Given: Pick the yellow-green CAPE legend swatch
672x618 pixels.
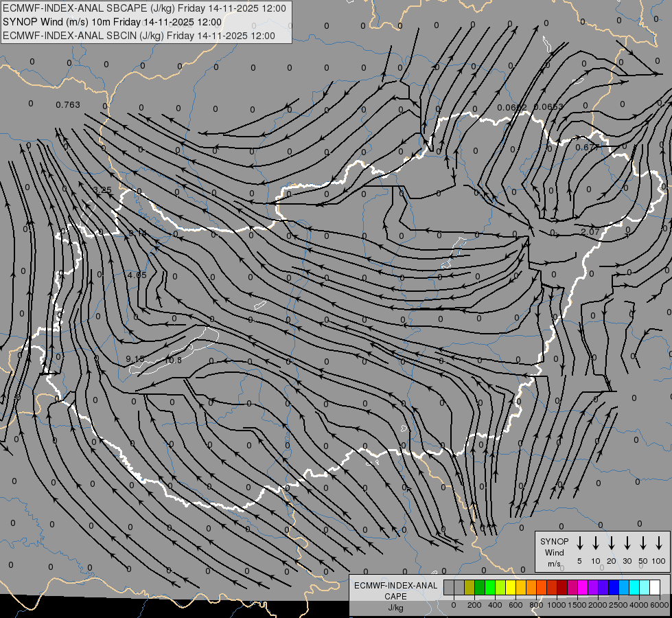Looking at the screenshot, I should [500, 587].
